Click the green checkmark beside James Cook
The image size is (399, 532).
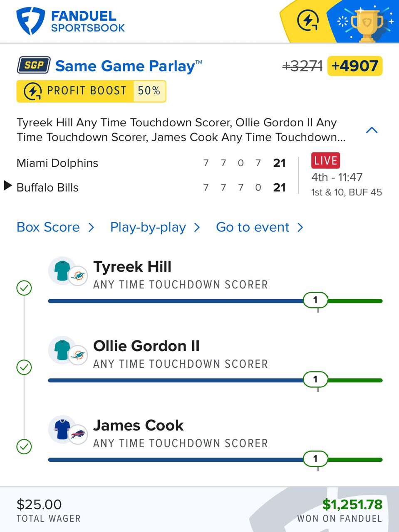click(x=24, y=446)
